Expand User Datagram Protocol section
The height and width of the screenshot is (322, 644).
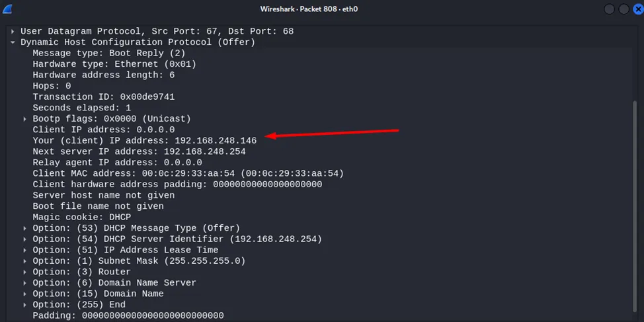coord(13,31)
